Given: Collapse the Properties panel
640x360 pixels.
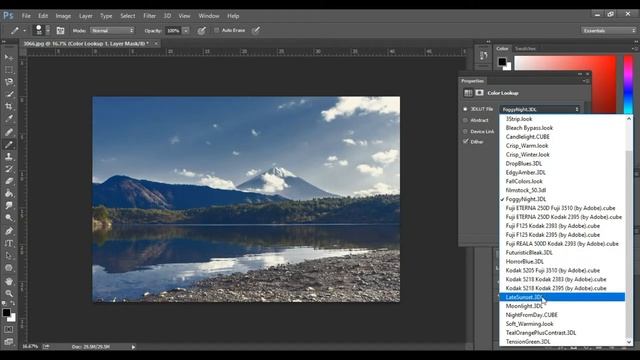Looking at the screenshot, I should tap(580, 74).
